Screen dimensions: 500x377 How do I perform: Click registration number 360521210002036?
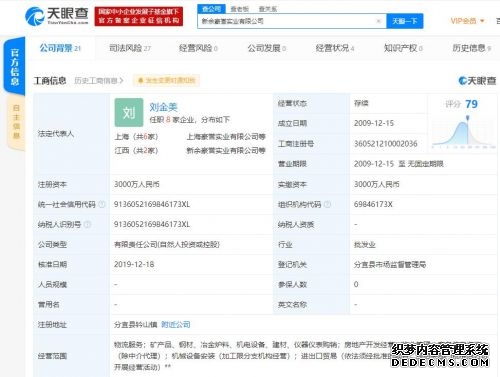386,144
